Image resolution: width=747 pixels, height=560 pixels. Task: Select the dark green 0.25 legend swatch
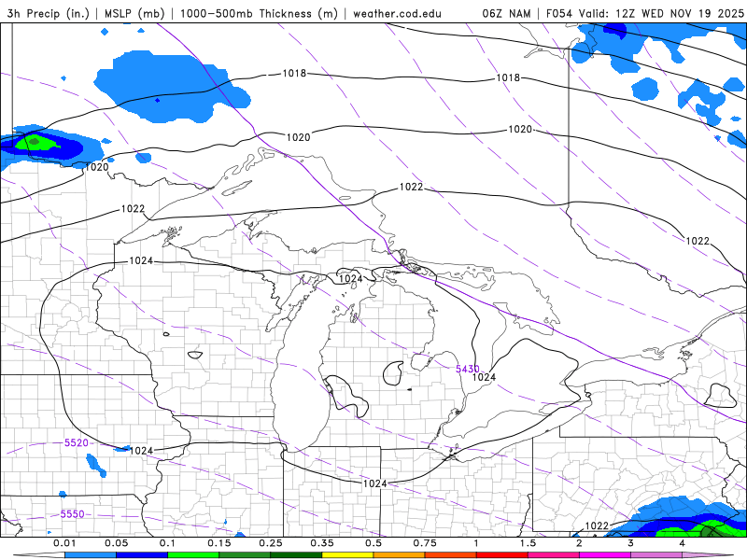(296, 555)
